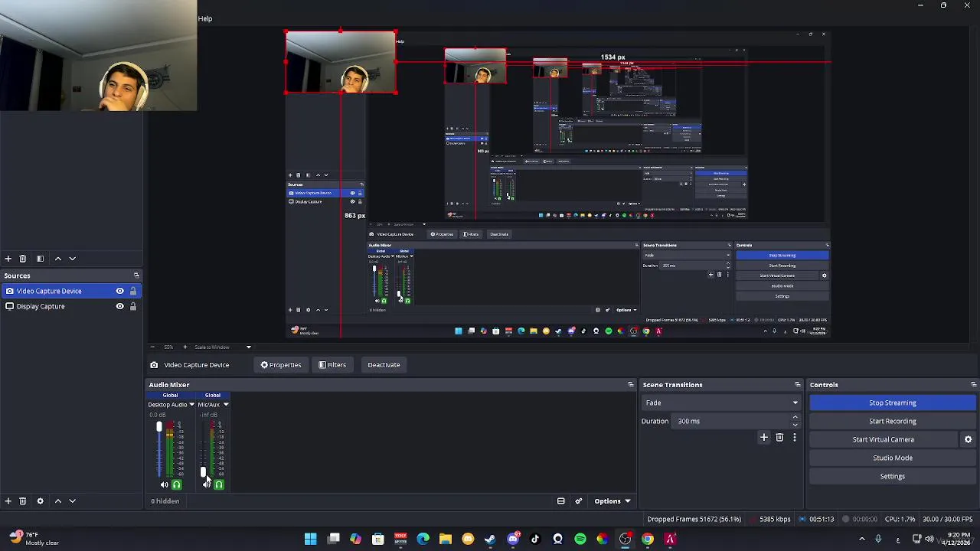980x551 pixels.
Task: Click Stop Streaming button
Action: click(x=893, y=403)
